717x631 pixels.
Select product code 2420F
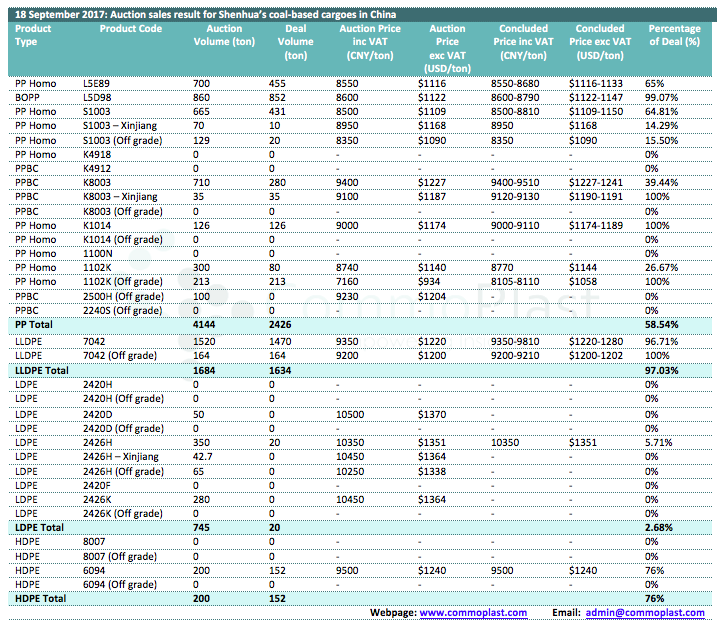[x=96, y=486]
